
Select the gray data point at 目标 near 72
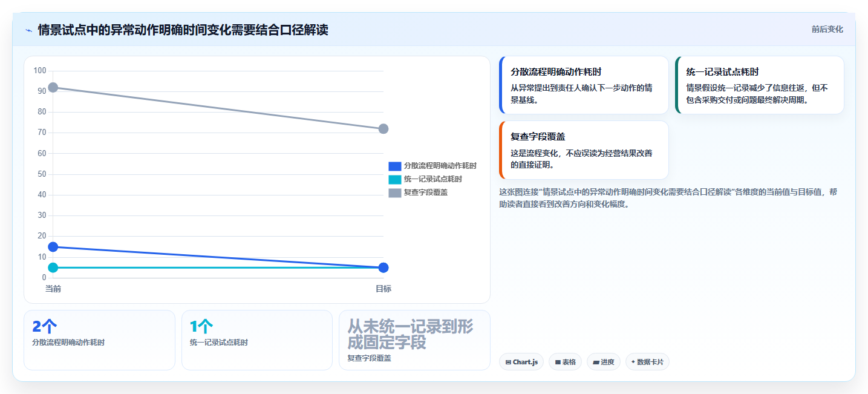pos(383,129)
